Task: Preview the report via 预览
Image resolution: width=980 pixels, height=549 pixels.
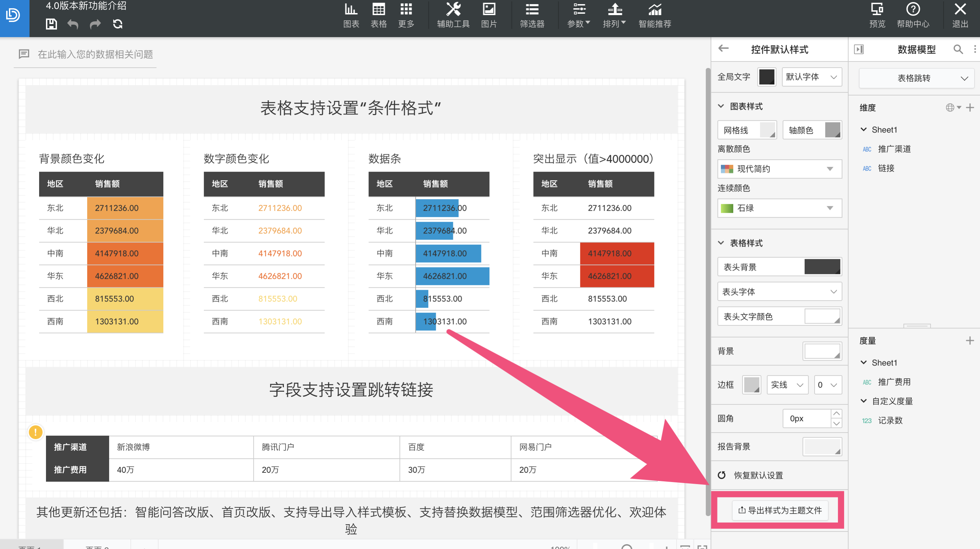Action: 877,15
